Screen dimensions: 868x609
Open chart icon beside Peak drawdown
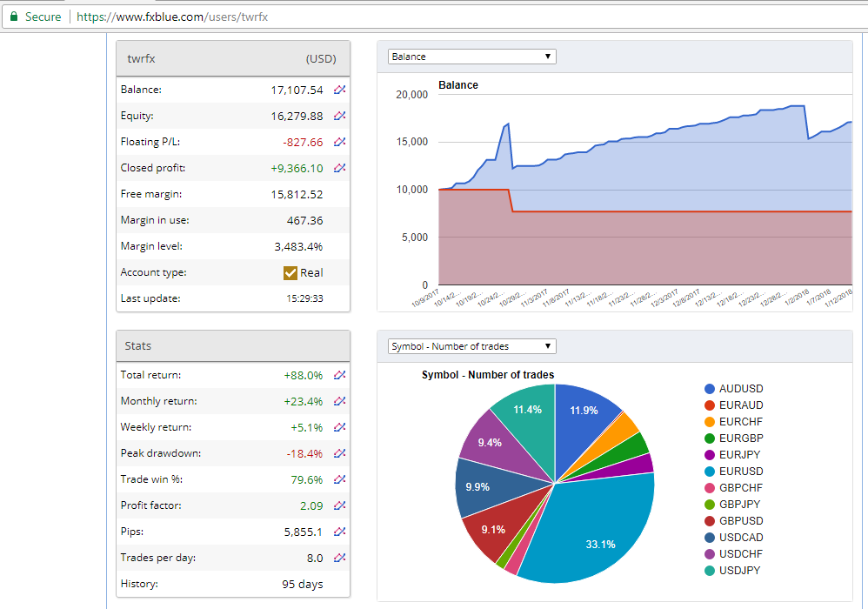tap(339, 453)
